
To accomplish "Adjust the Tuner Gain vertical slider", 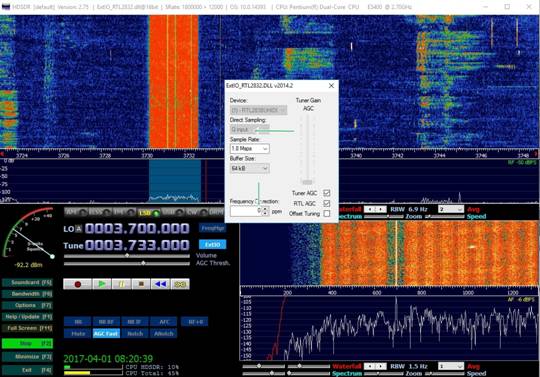I will pyautogui.click(x=307, y=150).
